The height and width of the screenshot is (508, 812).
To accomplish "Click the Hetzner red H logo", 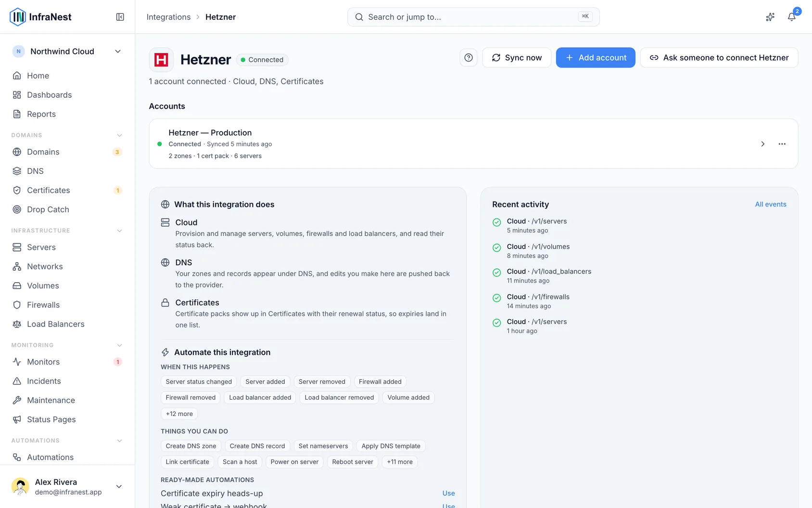I will point(161,60).
